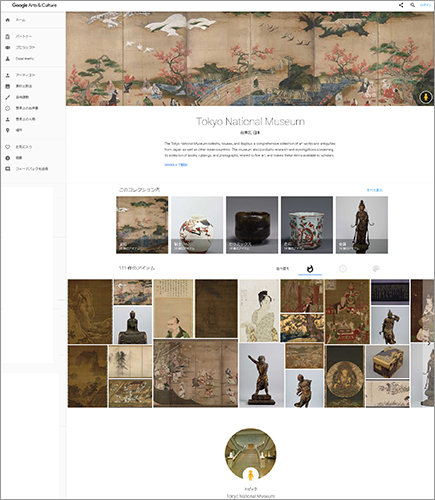
Task: Open the guardian statue with raised arm
Action: (262, 375)
